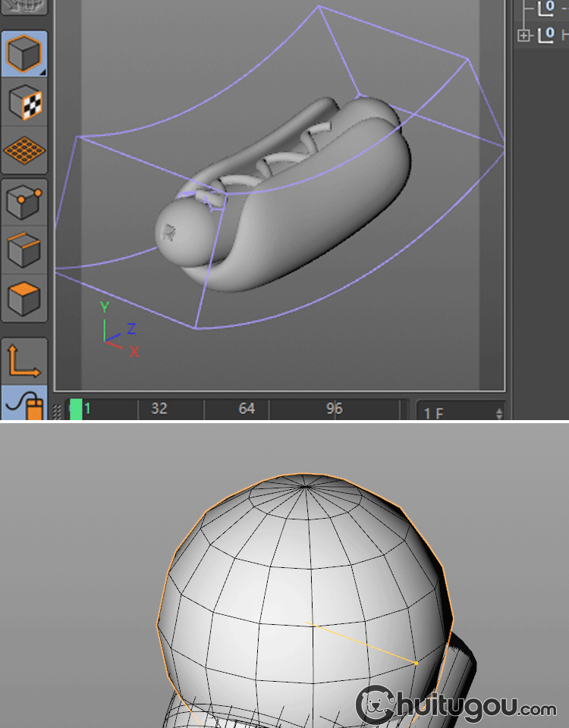569x728 pixels.
Task: Toggle the Tweak mode mouse icon
Action: click(24, 404)
